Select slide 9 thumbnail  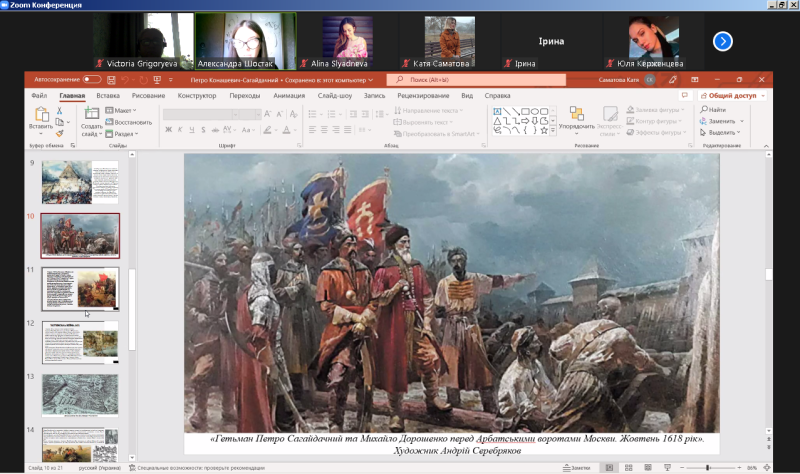pos(80,182)
